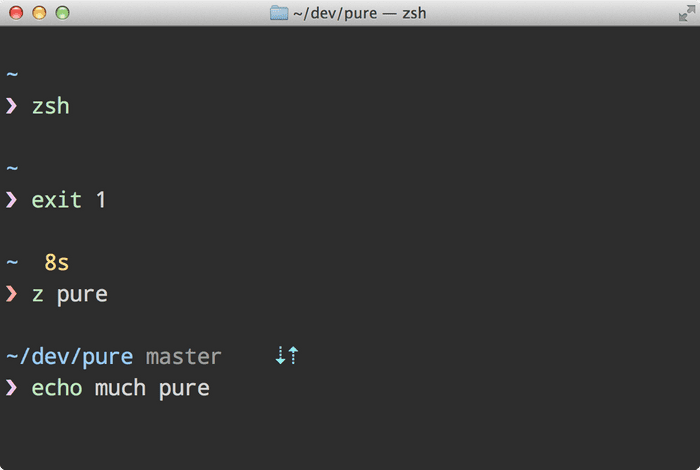Screen dimensions: 700x470
Task: Click the folder icon in the title bar
Action: (x=279, y=13)
